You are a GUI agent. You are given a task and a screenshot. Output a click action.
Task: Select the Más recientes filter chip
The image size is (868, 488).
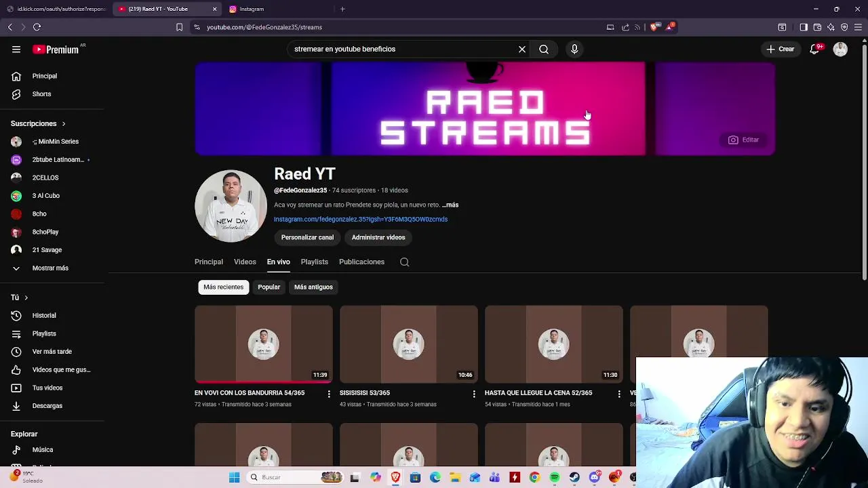tap(223, 287)
